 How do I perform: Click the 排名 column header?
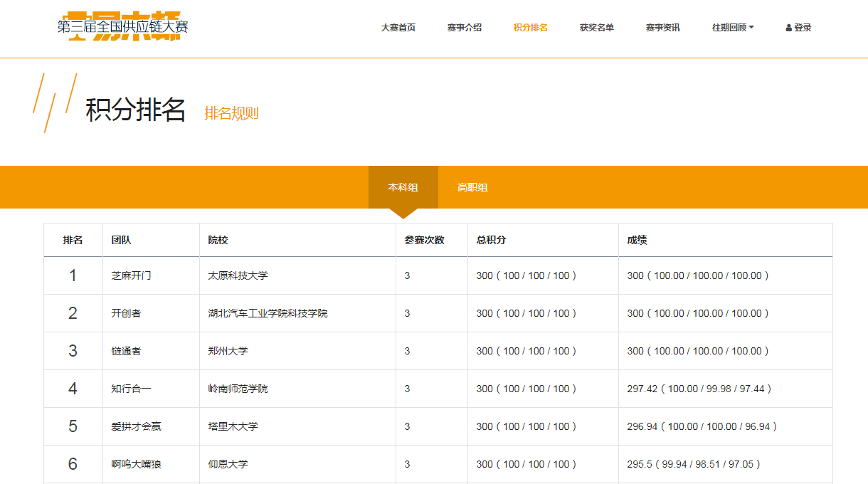coord(73,241)
